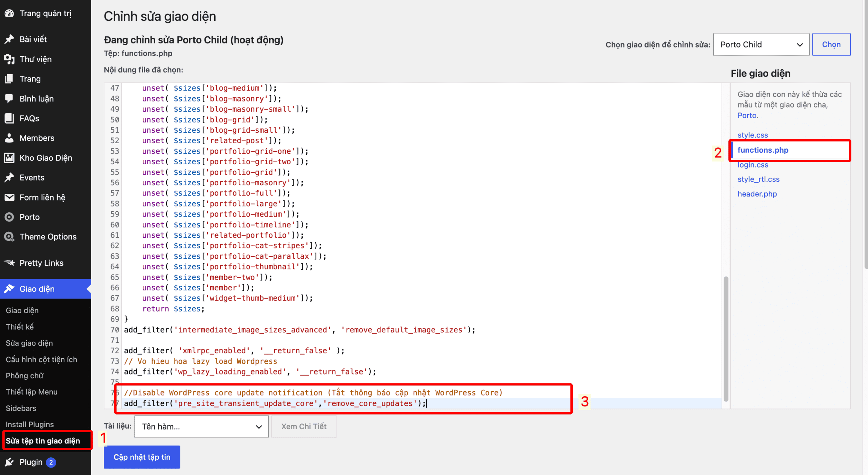Open Thiết lập Menu submenu item
Screen dimensions: 868x475
tap(32, 392)
